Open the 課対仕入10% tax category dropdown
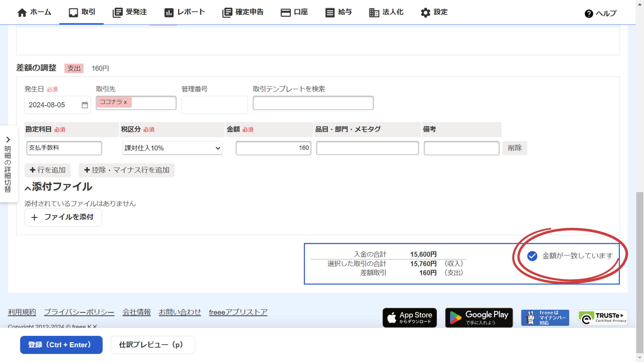644x362 pixels. (172, 148)
